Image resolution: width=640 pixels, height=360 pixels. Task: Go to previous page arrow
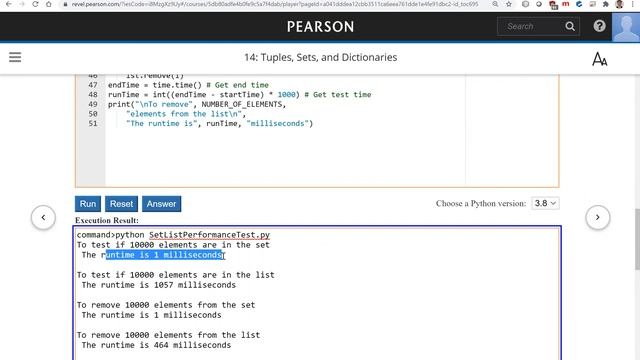click(x=43, y=218)
